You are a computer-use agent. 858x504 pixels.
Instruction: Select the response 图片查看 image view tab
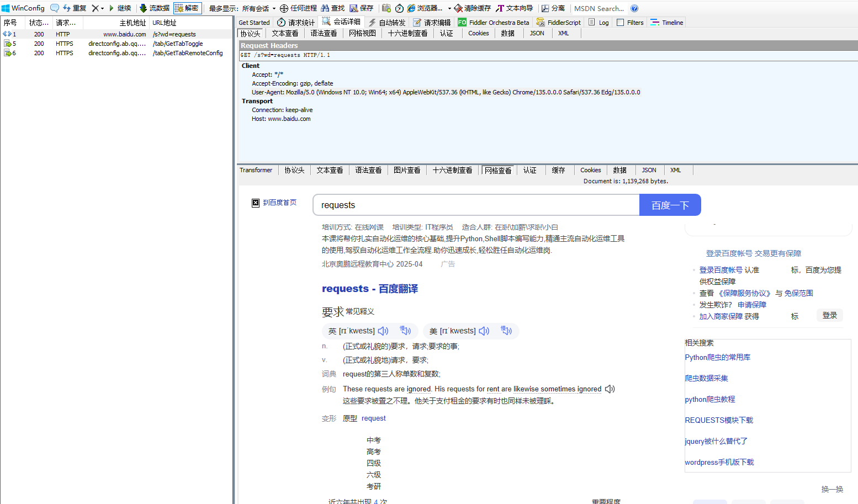click(x=407, y=170)
